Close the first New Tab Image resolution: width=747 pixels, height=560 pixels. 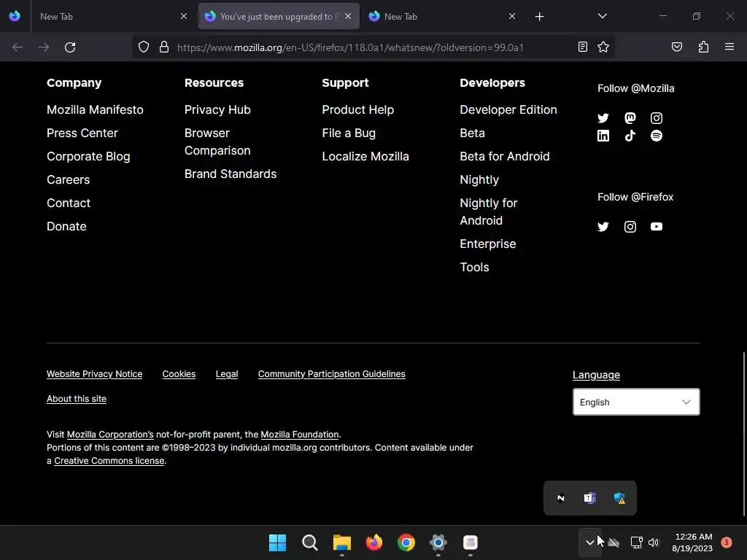point(183,16)
